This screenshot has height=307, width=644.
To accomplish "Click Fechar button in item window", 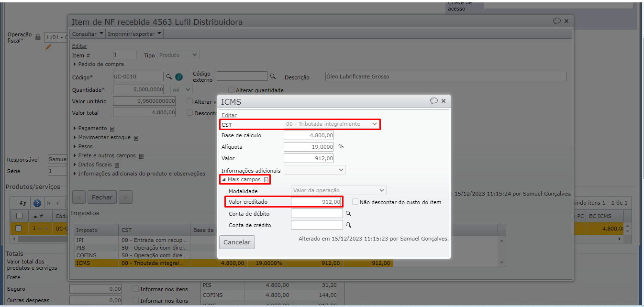I will pyautogui.click(x=102, y=197).
